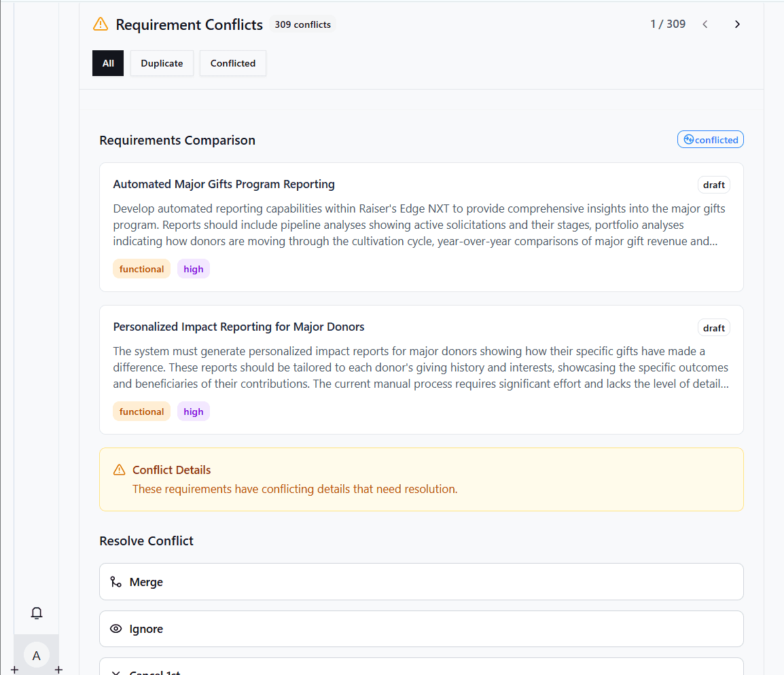Image resolution: width=784 pixels, height=675 pixels.
Task: Click the Merge branch icon
Action: (x=116, y=581)
